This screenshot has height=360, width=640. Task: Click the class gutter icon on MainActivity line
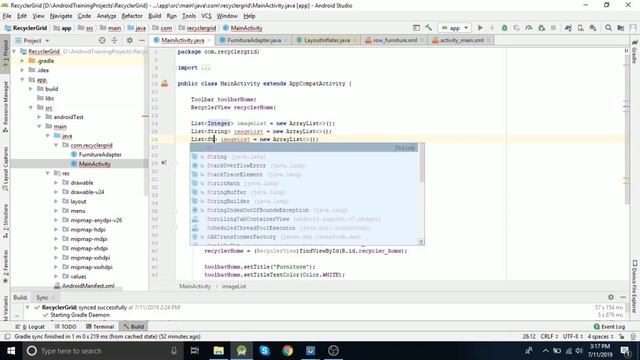coord(165,84)
